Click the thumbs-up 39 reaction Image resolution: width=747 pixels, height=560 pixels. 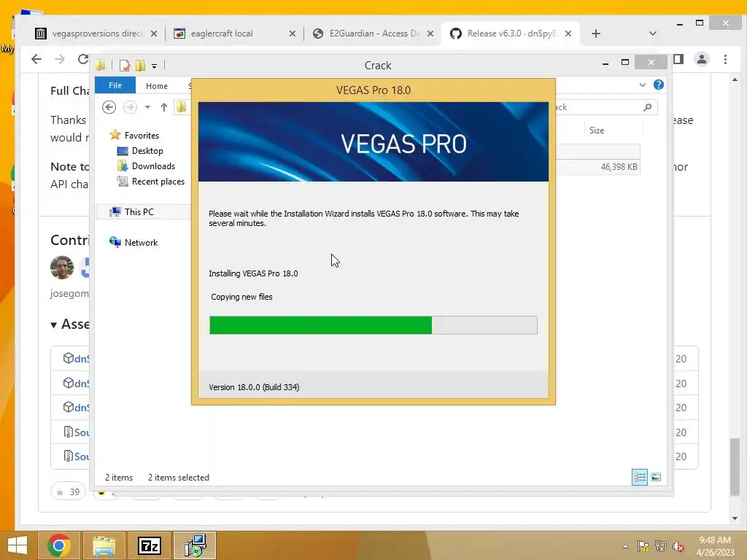pos(68,491)
